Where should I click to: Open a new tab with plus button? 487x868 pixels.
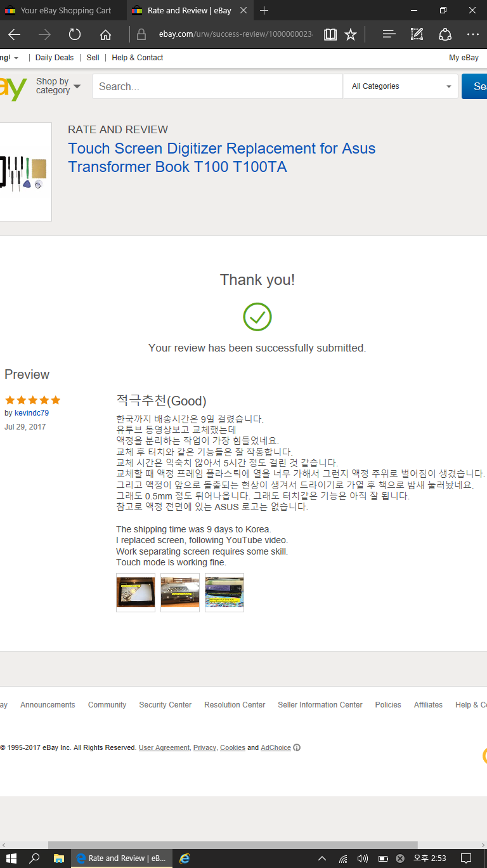(x=264, y=10)
